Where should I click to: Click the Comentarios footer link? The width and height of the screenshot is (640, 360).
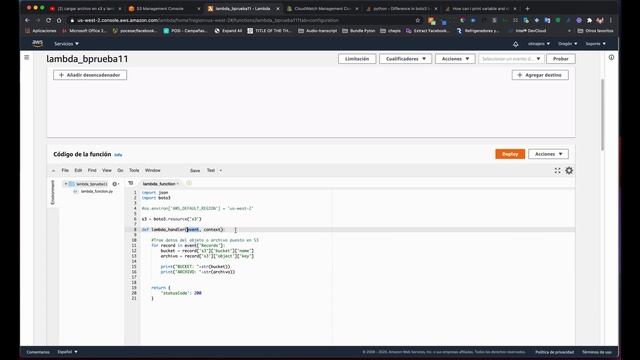38,352
